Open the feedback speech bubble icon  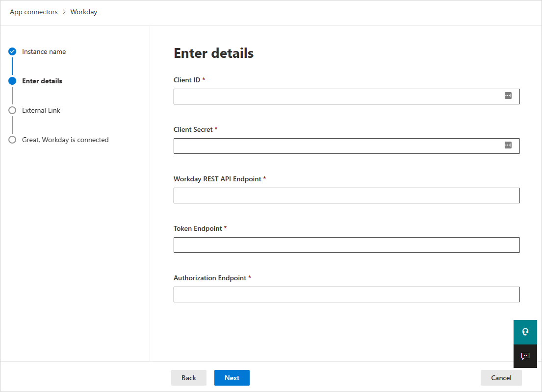click(525, 356)
